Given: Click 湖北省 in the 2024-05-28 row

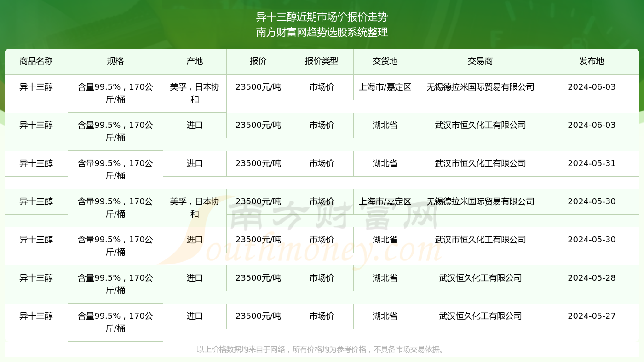Looking at the screenshot, I should pyautogui.click(x=385, y=278).
